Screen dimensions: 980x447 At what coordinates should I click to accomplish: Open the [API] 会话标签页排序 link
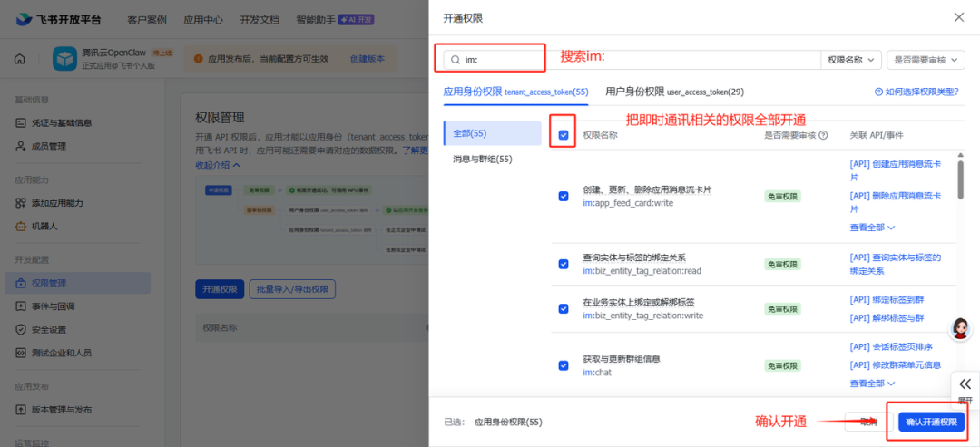[x=891, y=346]
